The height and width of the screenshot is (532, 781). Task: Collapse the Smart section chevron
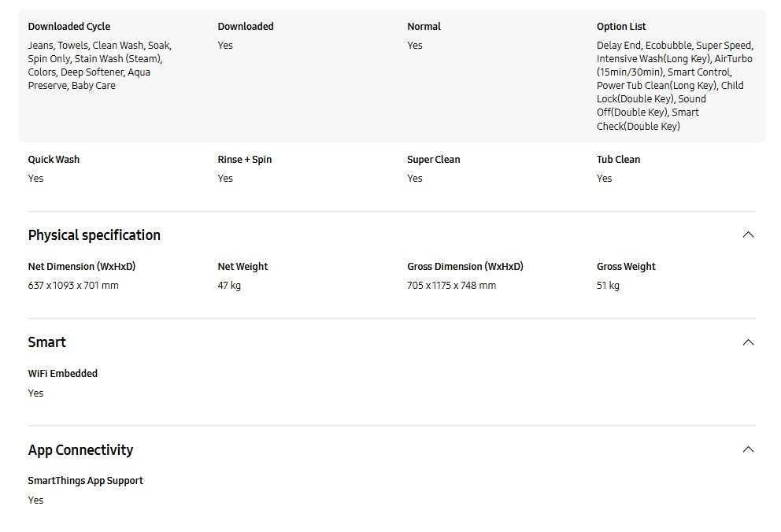coord(748,342)
